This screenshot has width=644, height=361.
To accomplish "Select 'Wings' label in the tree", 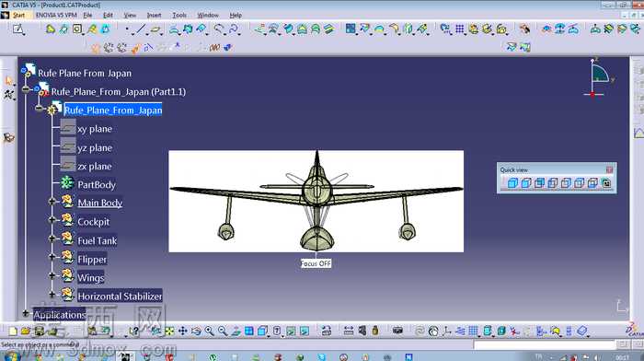I will pos(91,277).
